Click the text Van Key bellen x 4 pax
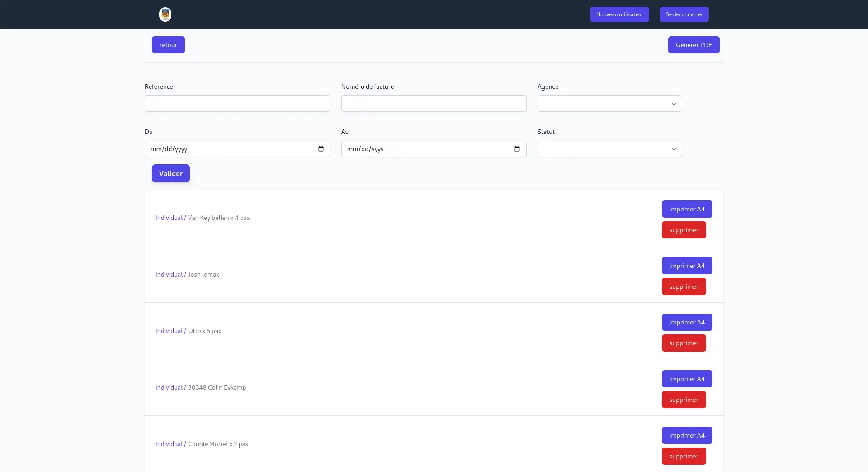Image resolution: width=868 pixels, height=472 pixels. (219, 218)
